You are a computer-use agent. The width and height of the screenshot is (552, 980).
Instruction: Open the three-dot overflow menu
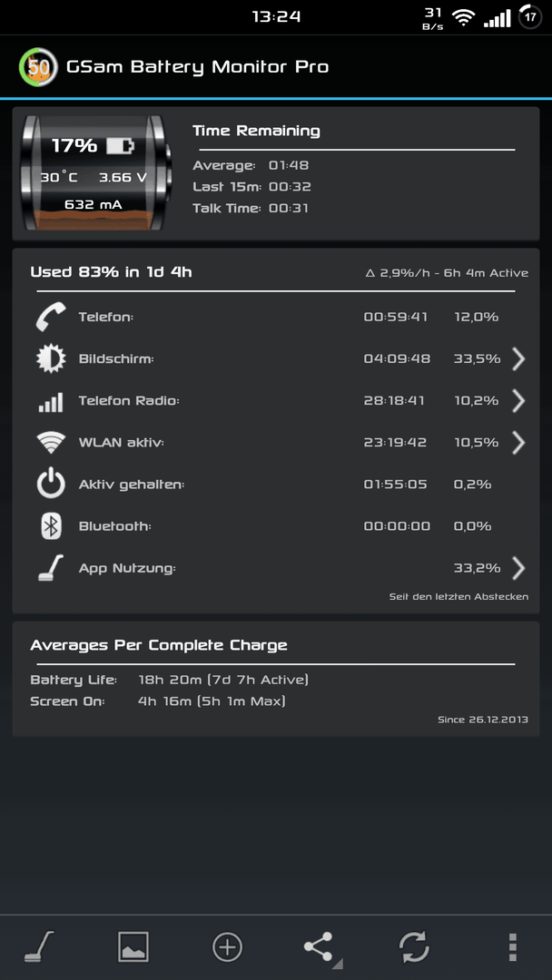coord(513,947)
